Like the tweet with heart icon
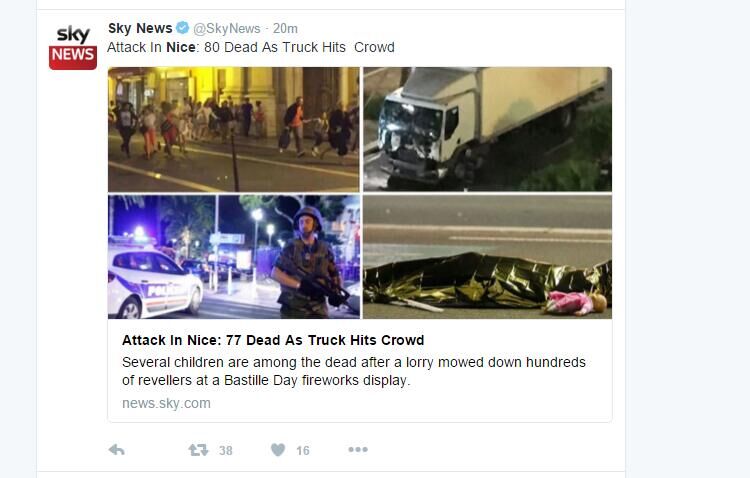Screen dimensions: 750x478 (x=278, y=450)
